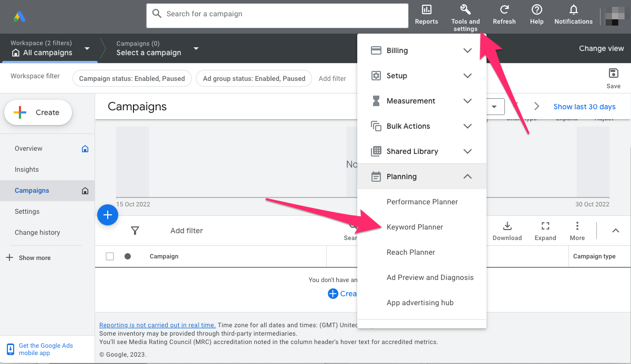631x364 pixels.
Task: Click the Show more plus icon
Action: coord(9,258)
